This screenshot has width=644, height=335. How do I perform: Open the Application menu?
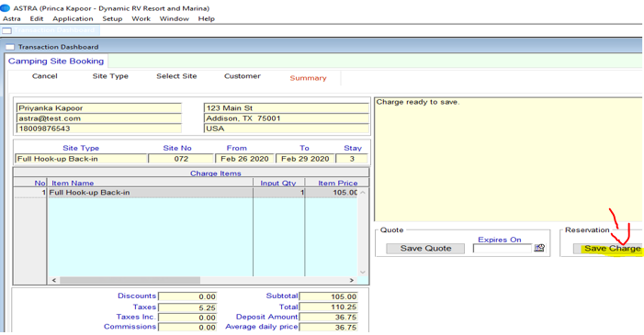pos(73,19)
